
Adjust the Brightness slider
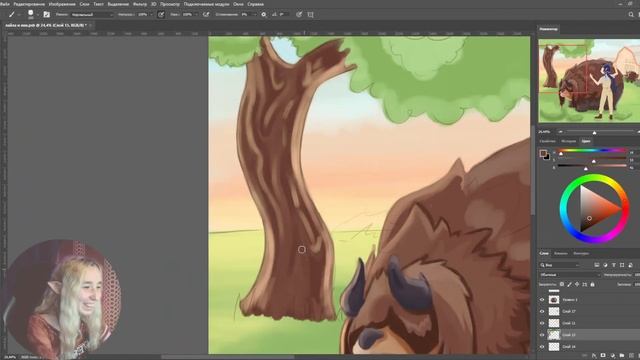pos(592,166)
